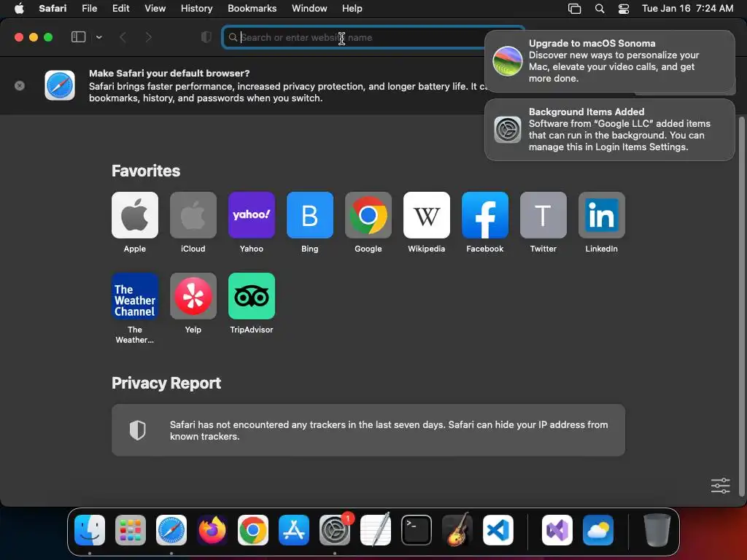Screen dimensions: 747x560
Task: Open Launchpad from the Dock
Action: [131, 530]
